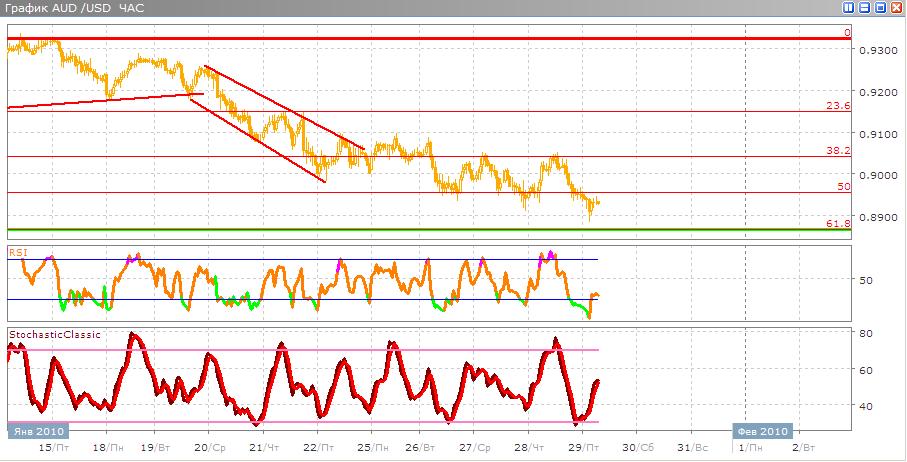The height and width of the screenshot is (462, 907).
Task: Click the horizontal split layout icon
Action: (x=865, y=8)
